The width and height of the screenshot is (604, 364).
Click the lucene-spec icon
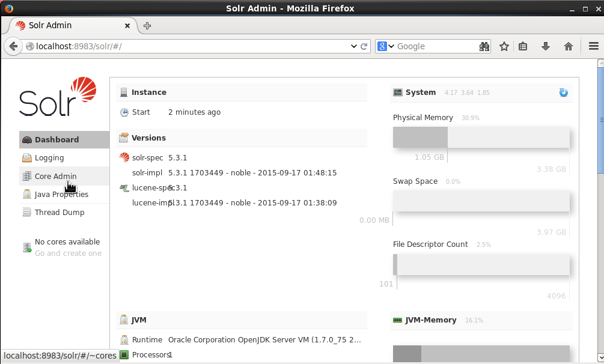click(x=124, y=188)
